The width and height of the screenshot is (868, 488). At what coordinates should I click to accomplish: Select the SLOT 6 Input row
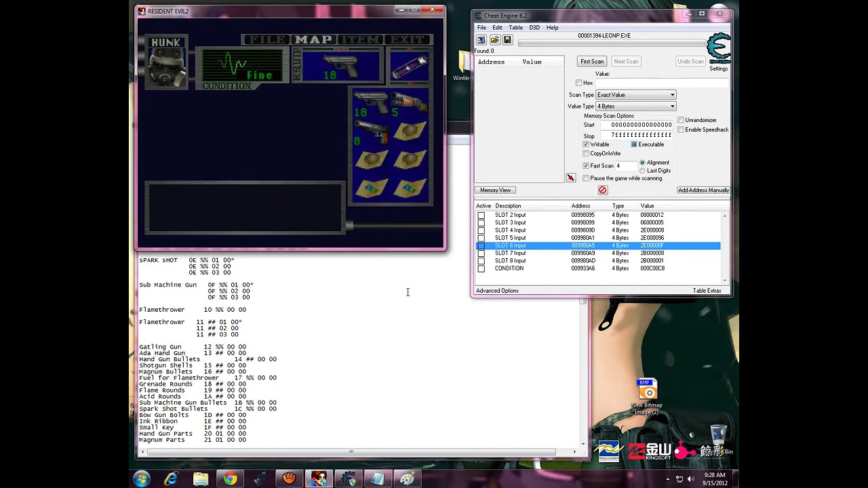click(598, 245)
